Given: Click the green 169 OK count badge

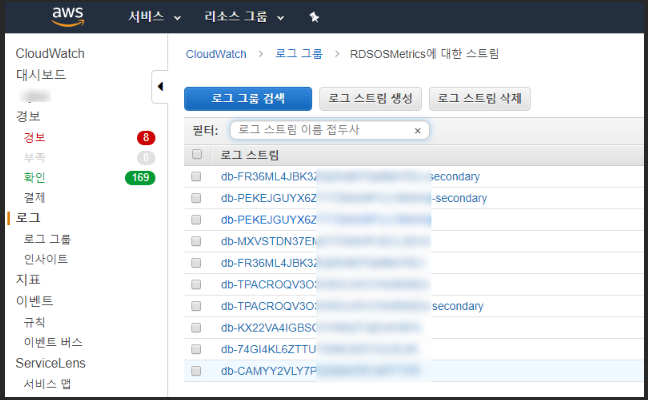Looking at the screenshot, I should point(140,178).
